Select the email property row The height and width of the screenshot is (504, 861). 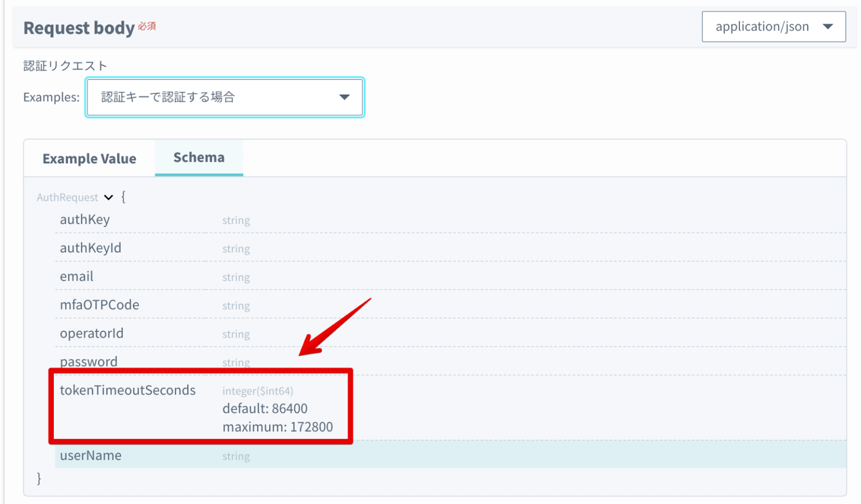(77, 276)
